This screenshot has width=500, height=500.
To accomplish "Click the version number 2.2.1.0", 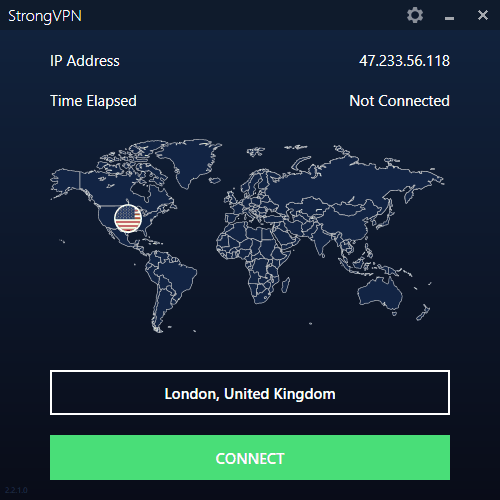I will click(16, 490).
